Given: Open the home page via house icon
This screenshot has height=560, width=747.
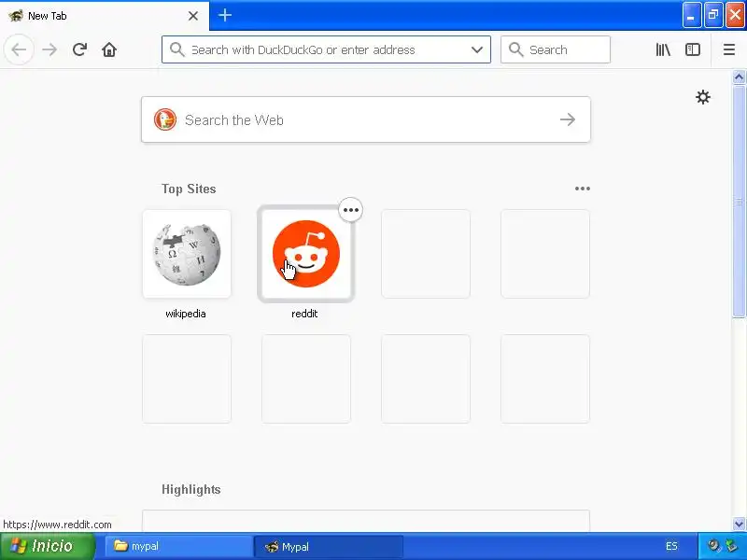Looking at the screenshot, I should (x=109, y=49).
